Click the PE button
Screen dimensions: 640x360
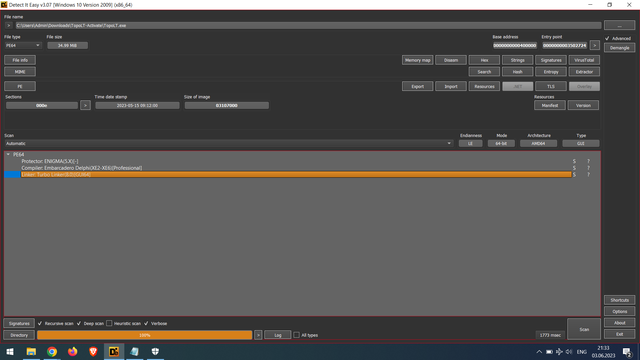click(20, 86)
